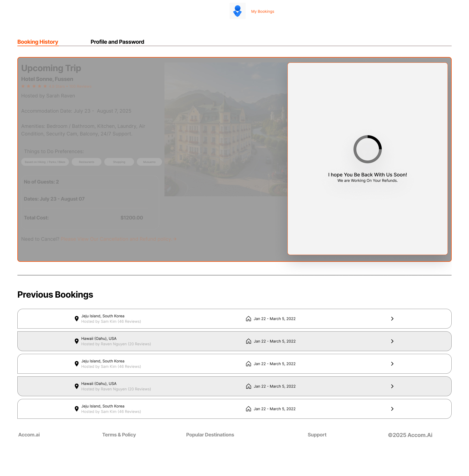The width and height of the screenshot is (469, 476).
Task: Click the house icon in the first Hawaii (Oahu) row
Action: pos(248,341)
